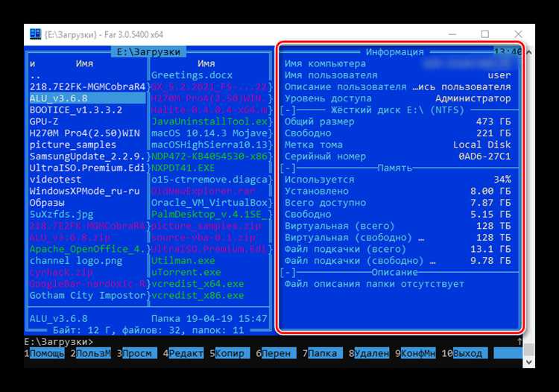Click the Уровень доступа Администратор row

pyautogui.click(x=398, y=98)
